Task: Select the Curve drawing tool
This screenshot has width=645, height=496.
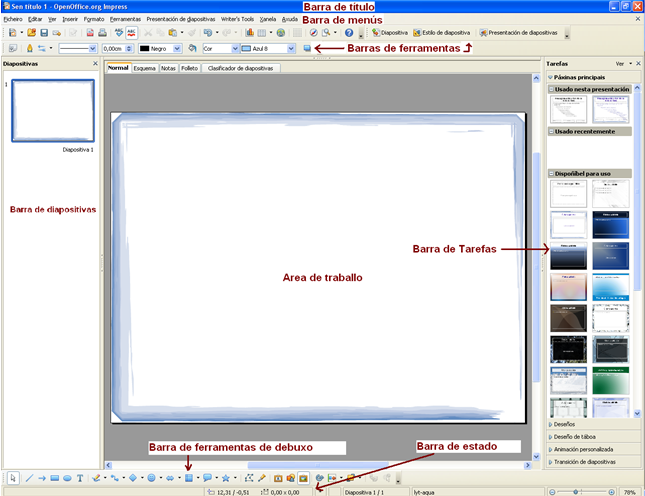Action: click(96, 478)
